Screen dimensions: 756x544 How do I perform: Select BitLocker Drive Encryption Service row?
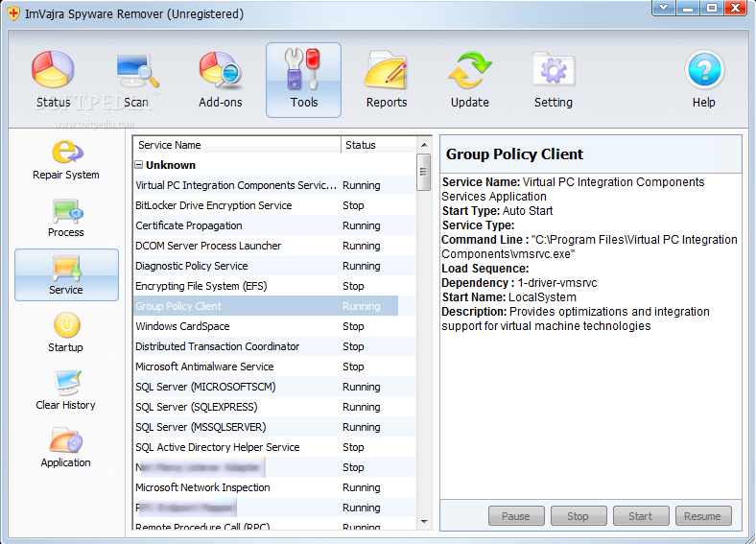[x=274, y=205]
